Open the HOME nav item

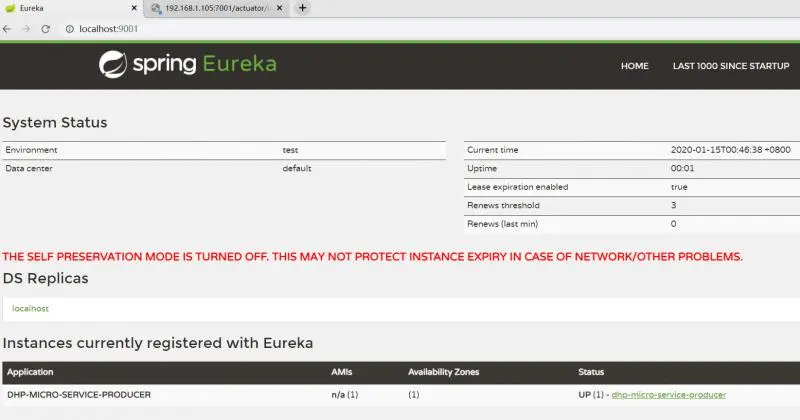pos(635,66)
